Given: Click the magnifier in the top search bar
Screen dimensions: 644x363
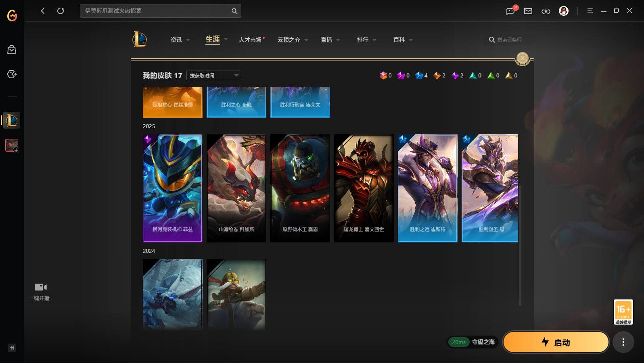Looking at the screenshot, I should 234,11.
